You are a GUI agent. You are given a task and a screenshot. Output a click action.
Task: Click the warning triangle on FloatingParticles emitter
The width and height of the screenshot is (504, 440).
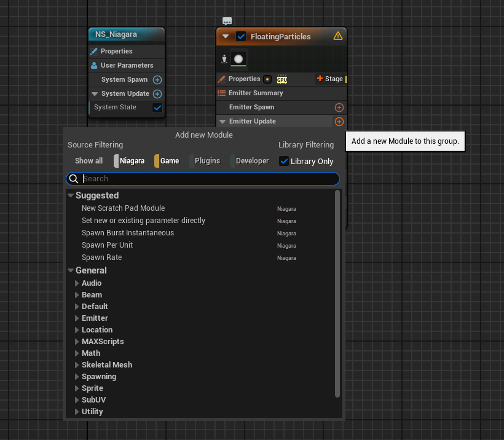[x=338, y=36]
